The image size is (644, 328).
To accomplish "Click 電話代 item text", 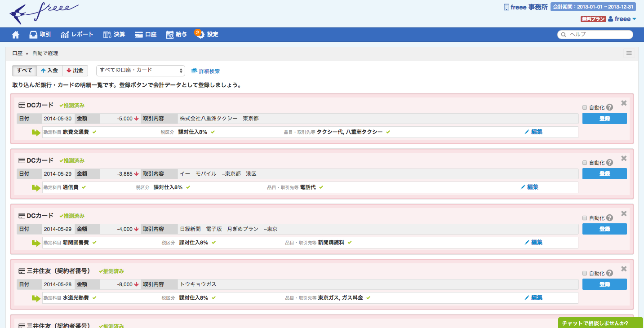I will tap(308, 187).
